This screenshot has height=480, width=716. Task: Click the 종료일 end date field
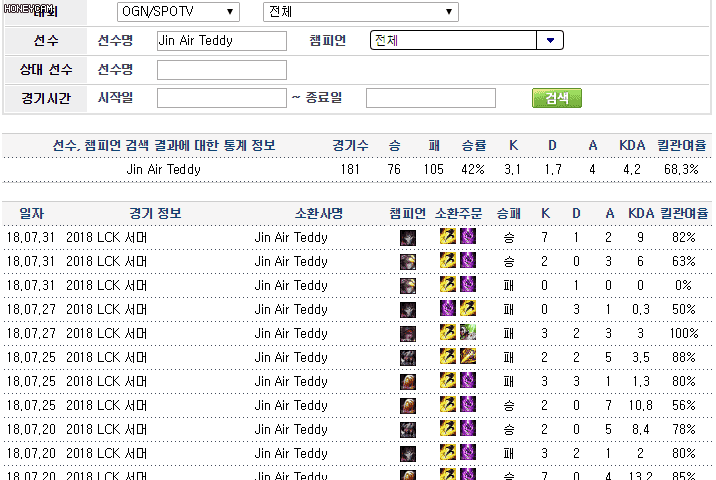[431, 98]
